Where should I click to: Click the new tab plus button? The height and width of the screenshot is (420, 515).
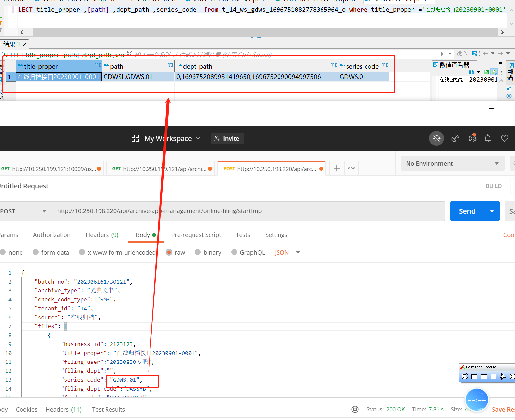(x=337, y=168)
